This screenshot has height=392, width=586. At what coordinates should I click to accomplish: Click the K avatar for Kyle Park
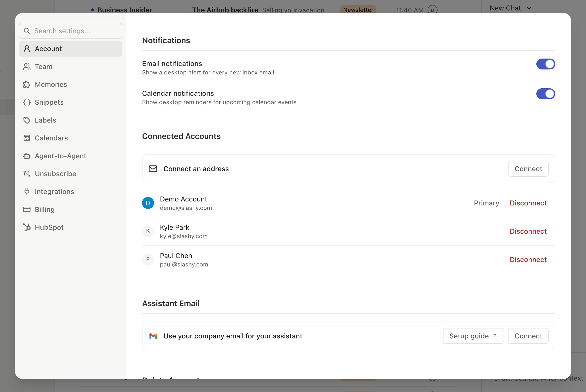click(x=148, y=231)
